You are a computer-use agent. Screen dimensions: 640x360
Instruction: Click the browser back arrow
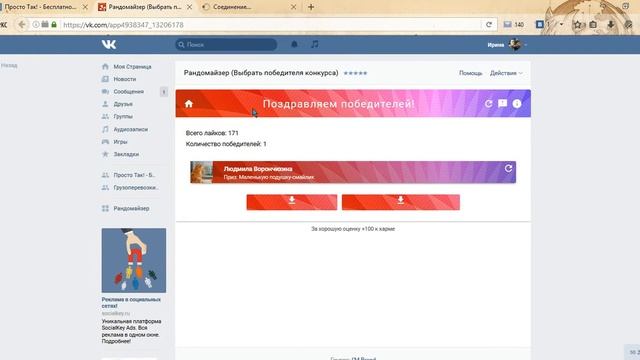(22, 25)
